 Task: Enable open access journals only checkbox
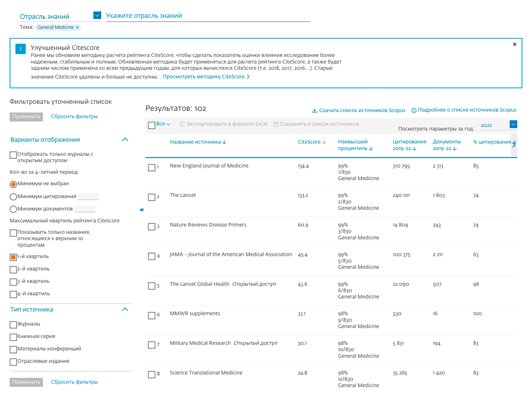tap(13, 155)
